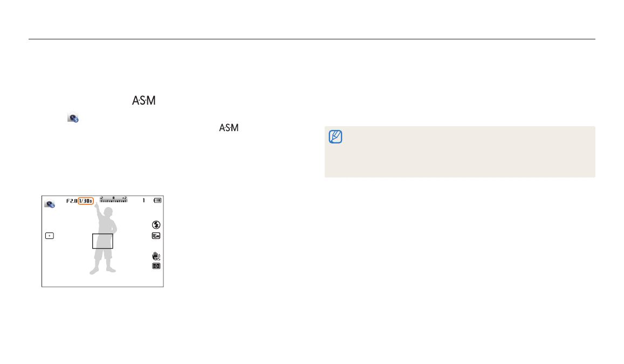Viewport: 624px width, 364px height.
Task: Select the flash off icon in preview
Action: pyautogui.click(x=156, y=224)
